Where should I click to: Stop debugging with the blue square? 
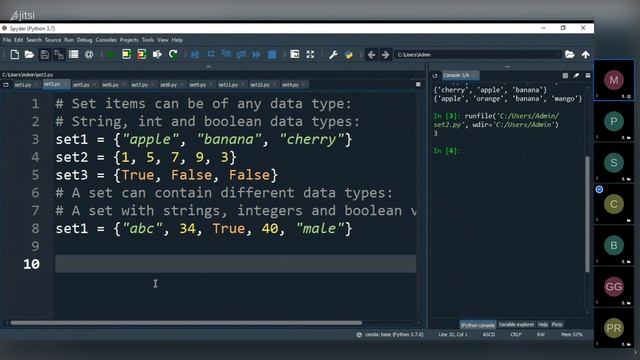coord(272,54)
